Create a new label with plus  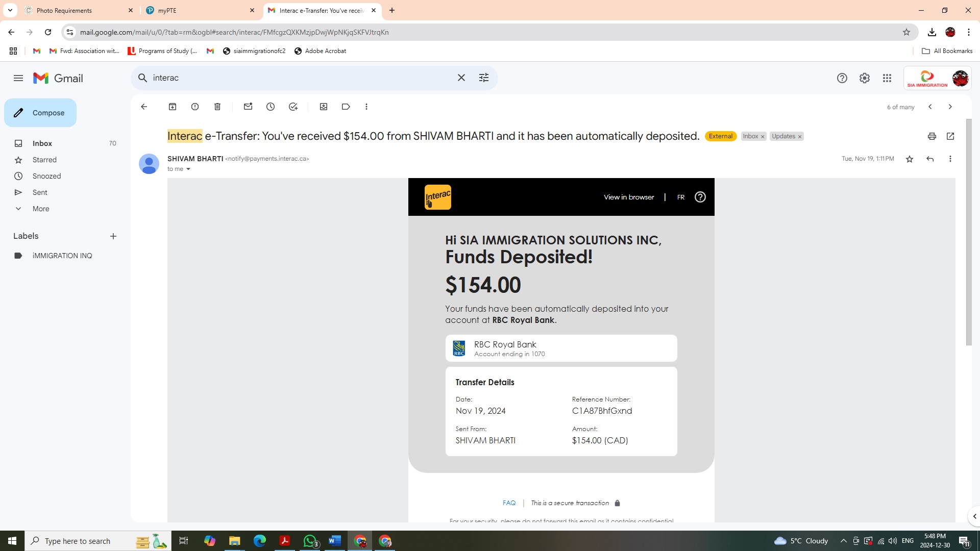pyautogui.click(x=113, y=236)
